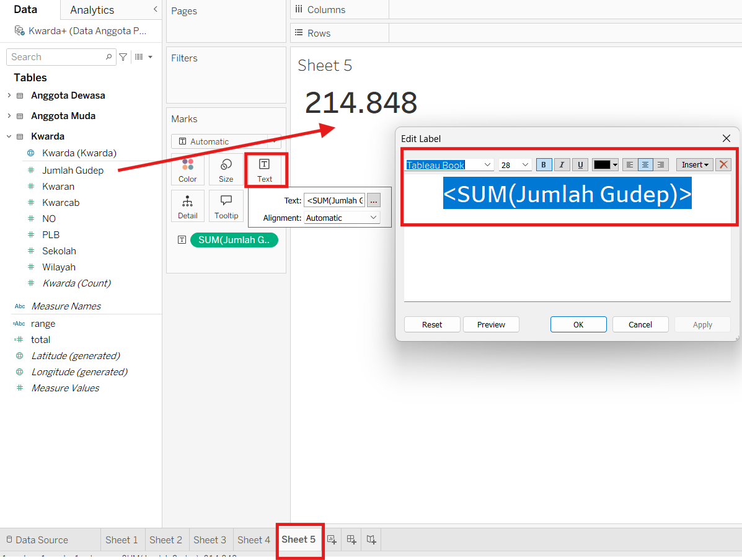The height and width of the screenshot is (560, 742).
Task: Select the Jumlah Gudep field
Action: pyautogui.click(x=73, y=170)
